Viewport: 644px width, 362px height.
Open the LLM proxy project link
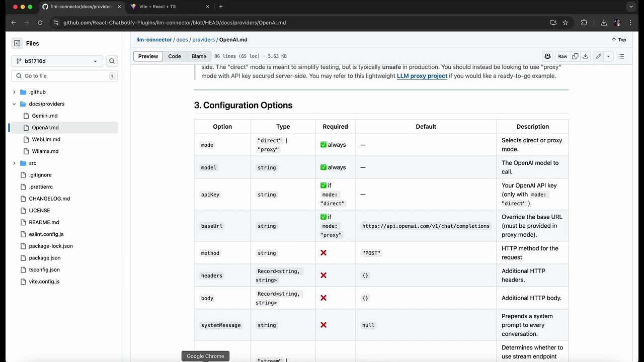pos(422,76)
